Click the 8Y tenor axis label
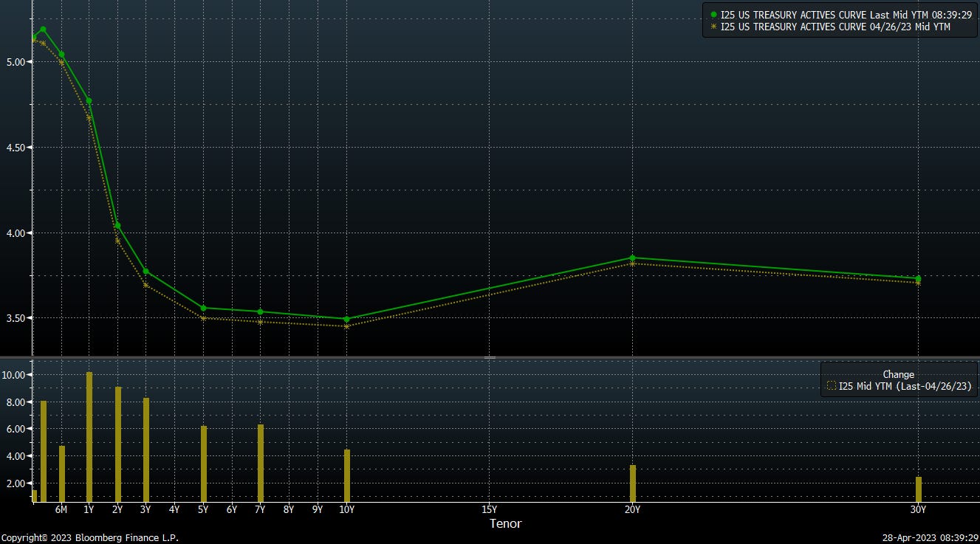The height and width of the screenshot is (544, 980). (x=289, y=509)
